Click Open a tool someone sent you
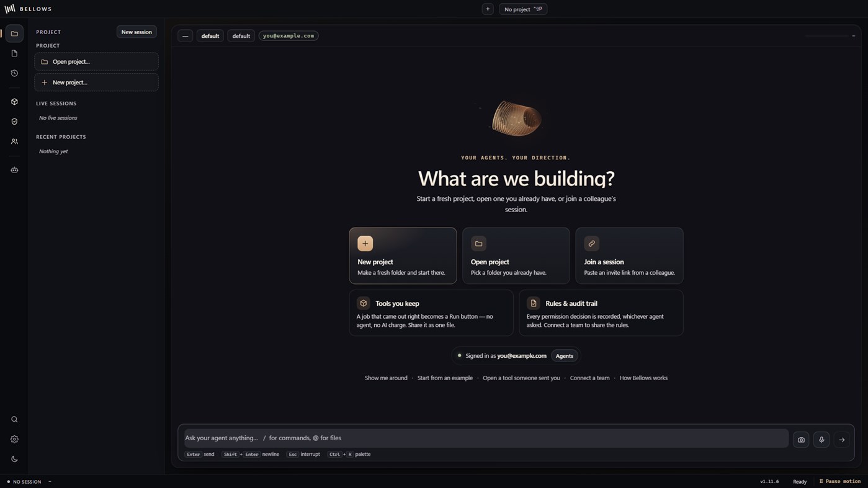This screenshot has width=868, height=488. click(x=521, y=378)
